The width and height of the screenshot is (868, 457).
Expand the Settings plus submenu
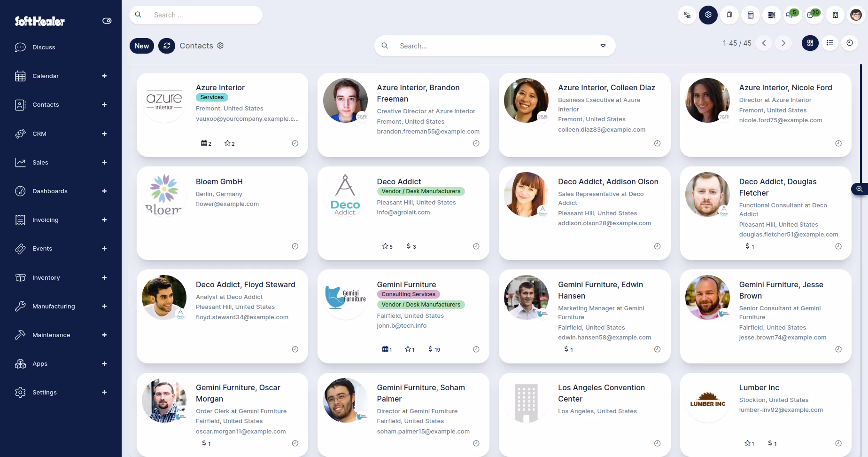[104, 392]
